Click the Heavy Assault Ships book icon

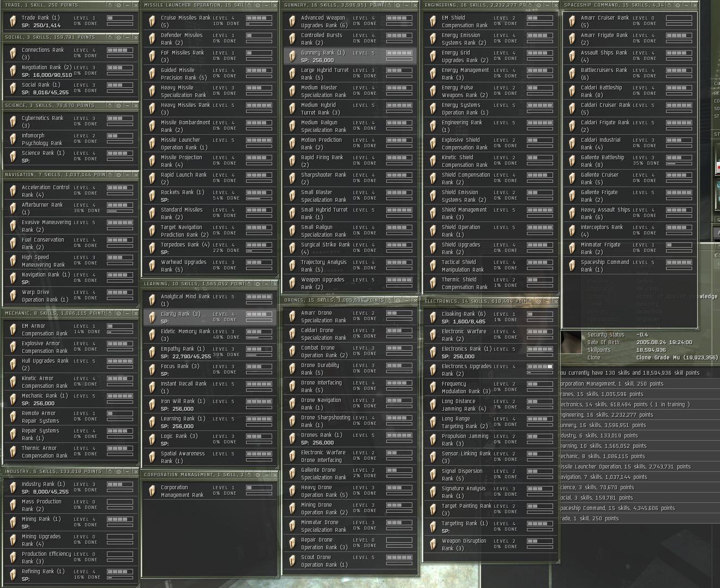572,213
